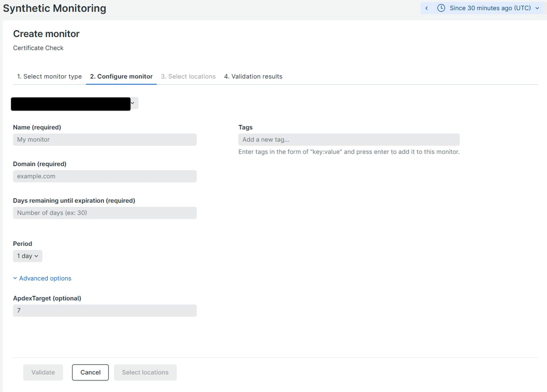
Task: Switch to 'Select locations' step tab
Action: (188, 76)
